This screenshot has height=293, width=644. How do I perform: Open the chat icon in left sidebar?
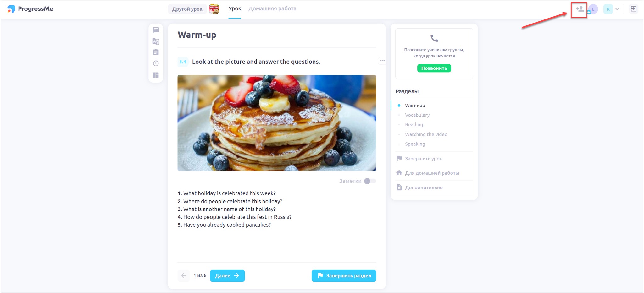156,30
